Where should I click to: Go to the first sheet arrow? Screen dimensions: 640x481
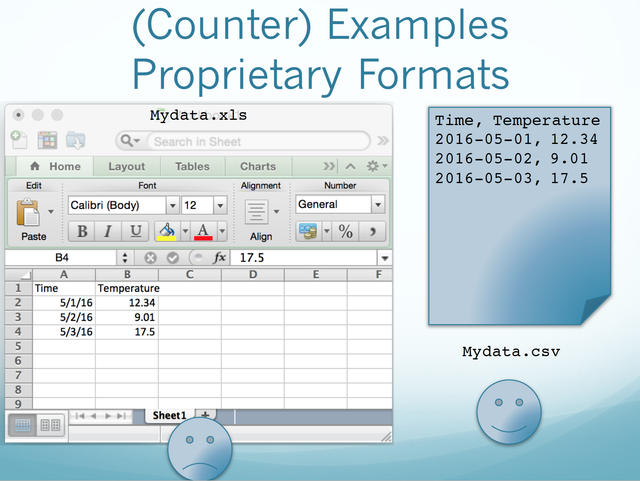tap(80, 416)
